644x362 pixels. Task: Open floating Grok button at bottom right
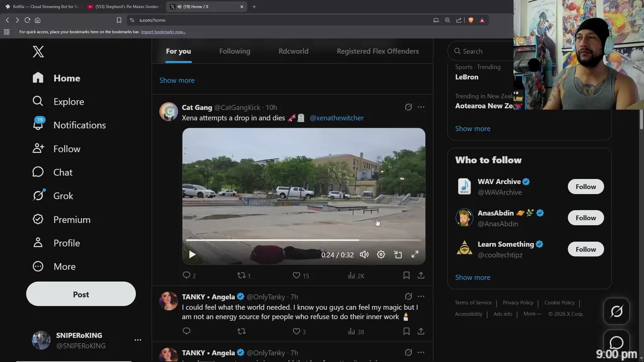[x=616, y=311]
